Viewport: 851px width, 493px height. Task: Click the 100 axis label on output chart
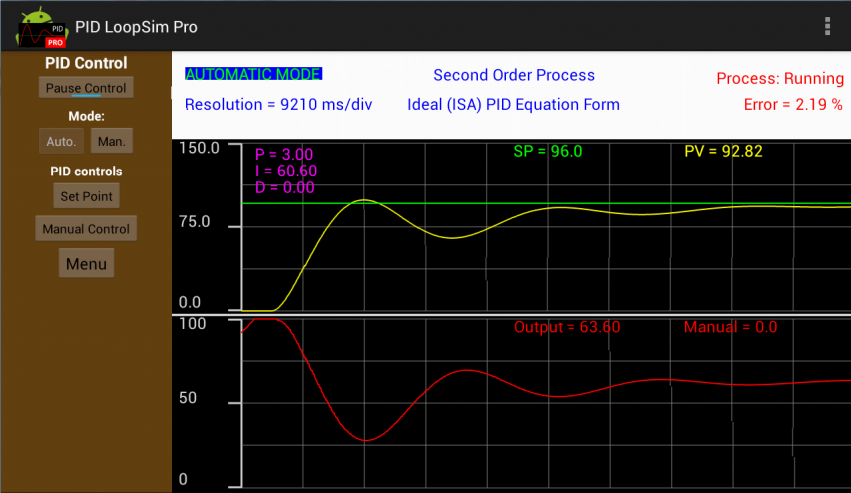193,324
